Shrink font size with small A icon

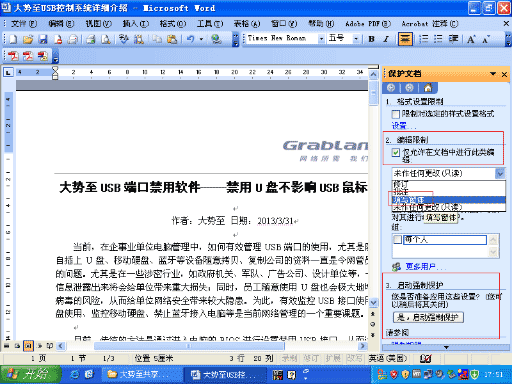pyautogui.click(x=486, y=39)
